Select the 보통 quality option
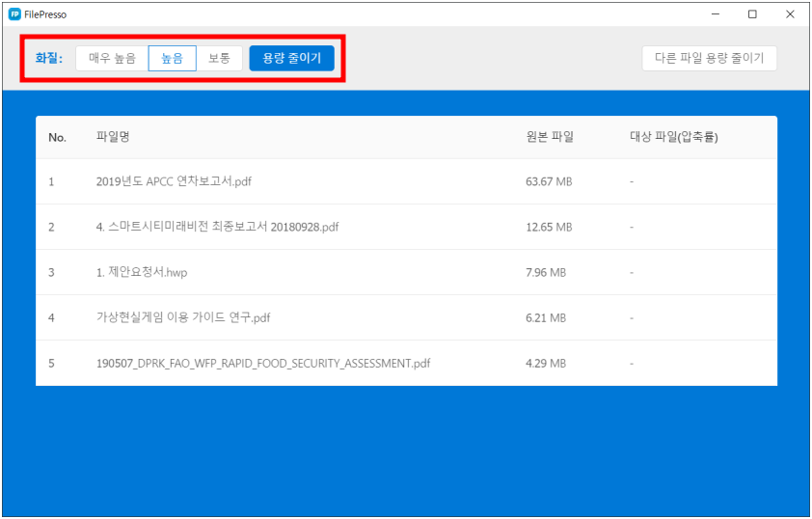Screen dimensions: 812x519 [219, 58]
